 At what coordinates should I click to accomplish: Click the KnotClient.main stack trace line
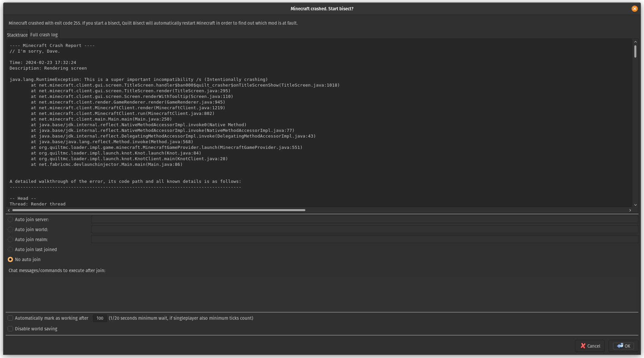(x=130, y=159)
